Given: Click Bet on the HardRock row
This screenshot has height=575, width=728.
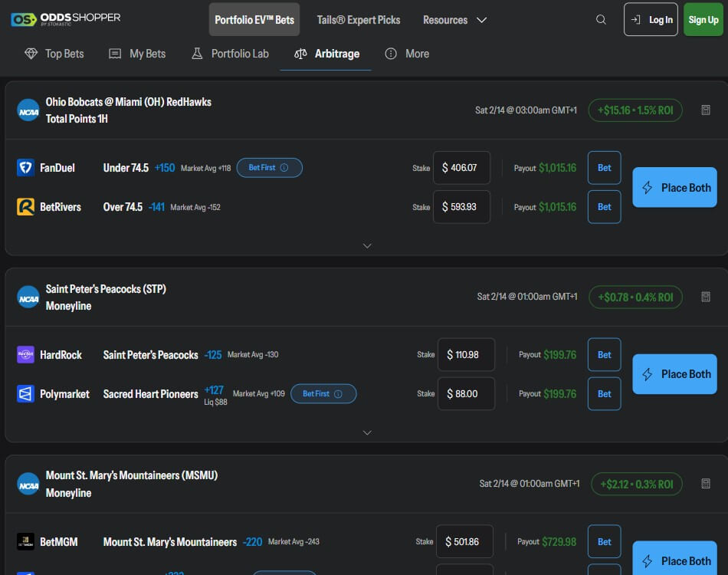Looking at the screenshot, I should point(604,355).
